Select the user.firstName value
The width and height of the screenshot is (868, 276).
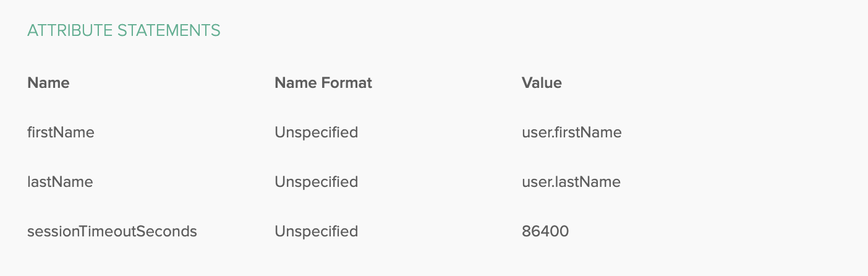pyautogui.click(x=572, y=132)
